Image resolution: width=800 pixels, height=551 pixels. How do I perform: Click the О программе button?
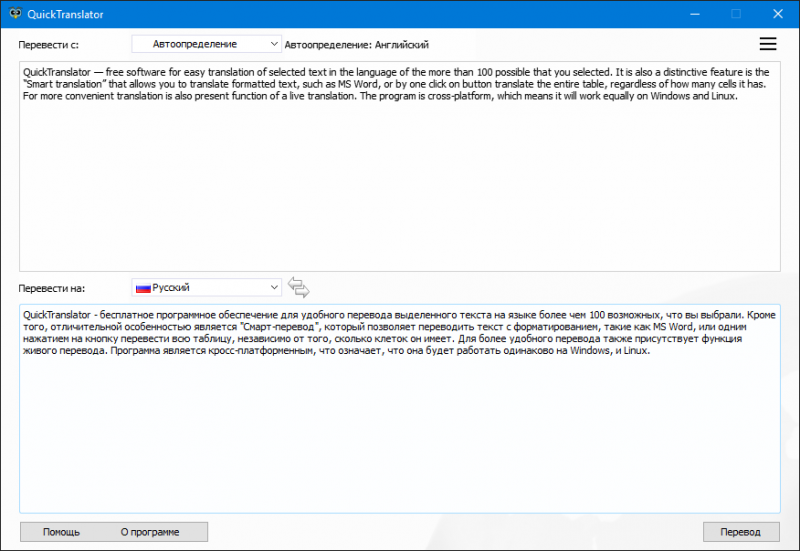tap(150, 532)
